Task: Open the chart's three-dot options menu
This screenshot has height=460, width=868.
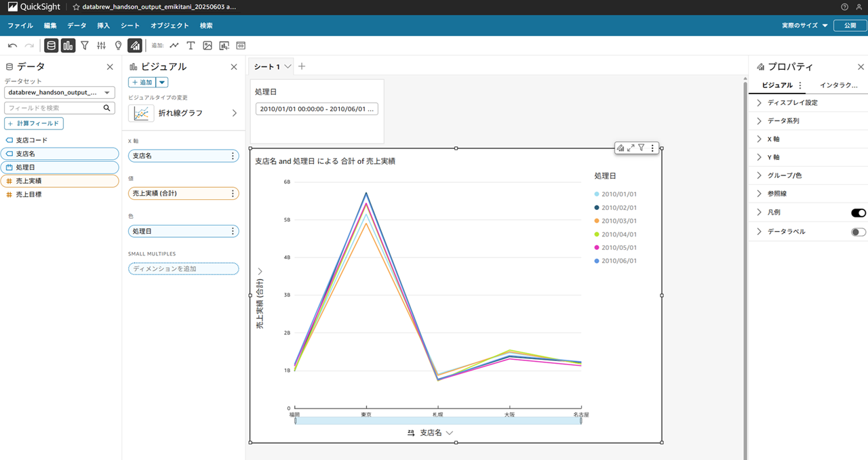Action: coord(652,148)
